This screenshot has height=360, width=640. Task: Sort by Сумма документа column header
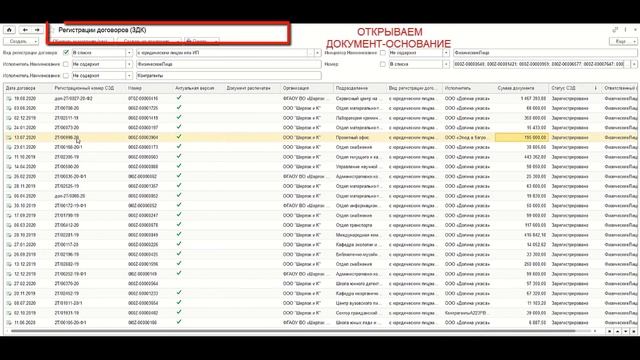tap(522, 88)
